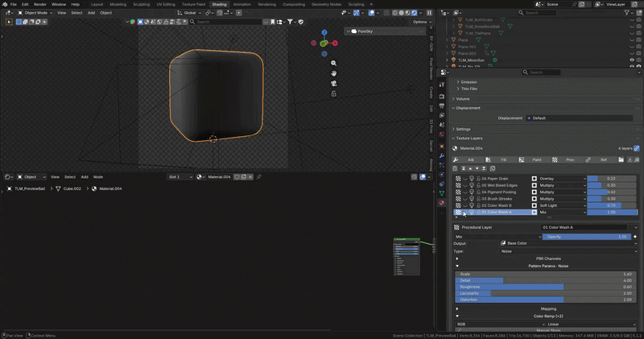Viewport: 644px width, 339px height.
Task: Switch to the Texture Paint workspace tab
Action: pyautogui.click(x=193, y=4)
